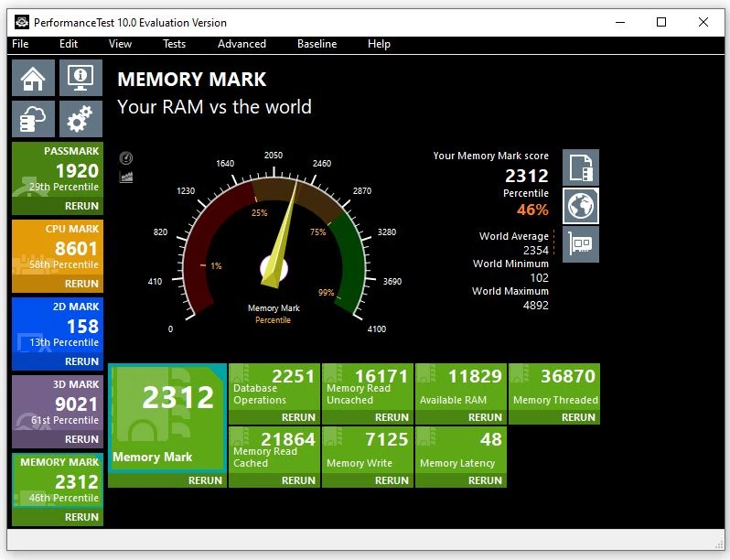Click the 'Your Memory Mark score' label
Viewport: 730px width, 560px height.
490,156
